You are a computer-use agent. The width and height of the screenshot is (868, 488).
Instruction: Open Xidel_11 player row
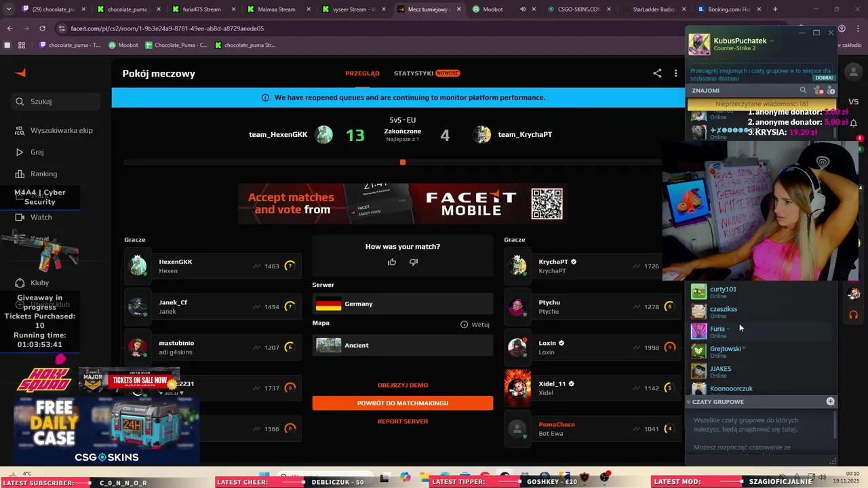pyautogui.click(x=591, y=388)
